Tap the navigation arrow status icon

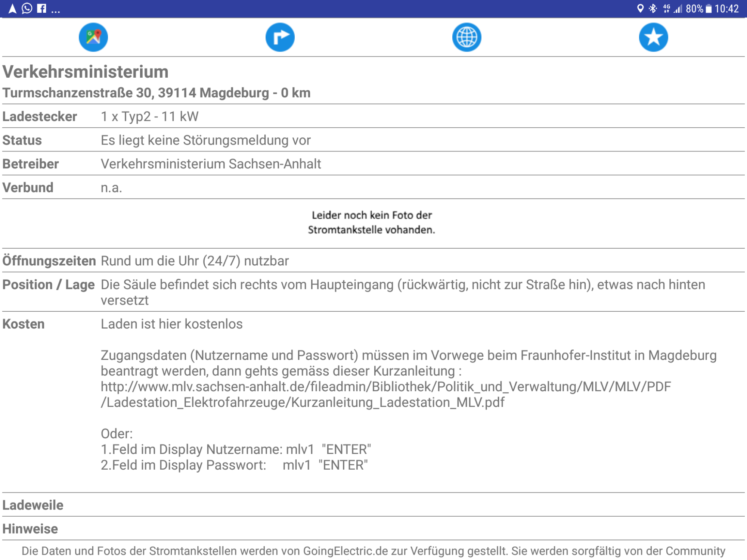click(x=12, y=8)
